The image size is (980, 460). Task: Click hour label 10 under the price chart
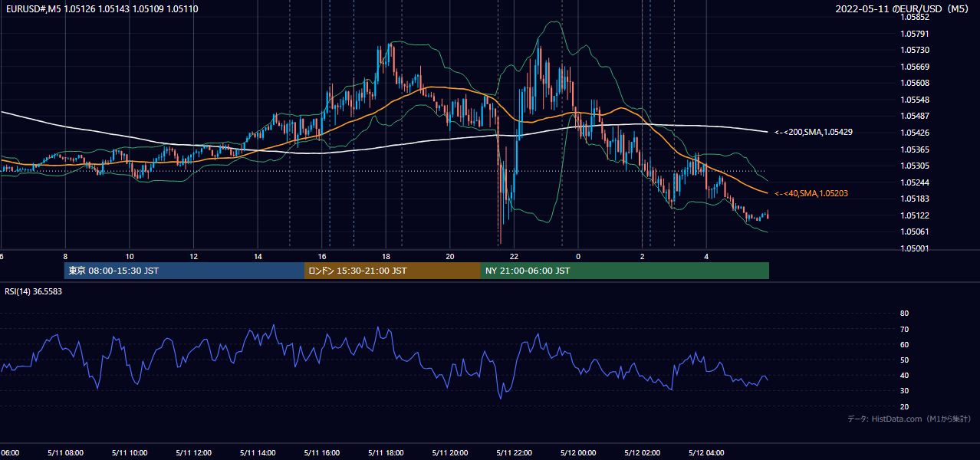[130, 257]
